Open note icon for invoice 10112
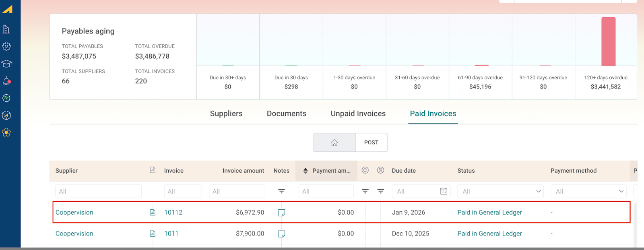 coord(281,213)
